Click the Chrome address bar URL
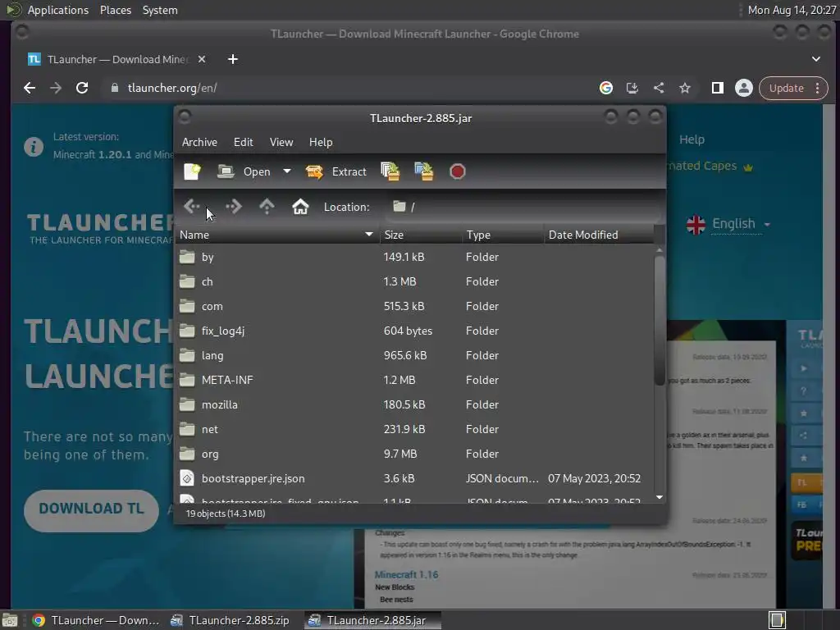840x630 pixels. coord(172,88)
